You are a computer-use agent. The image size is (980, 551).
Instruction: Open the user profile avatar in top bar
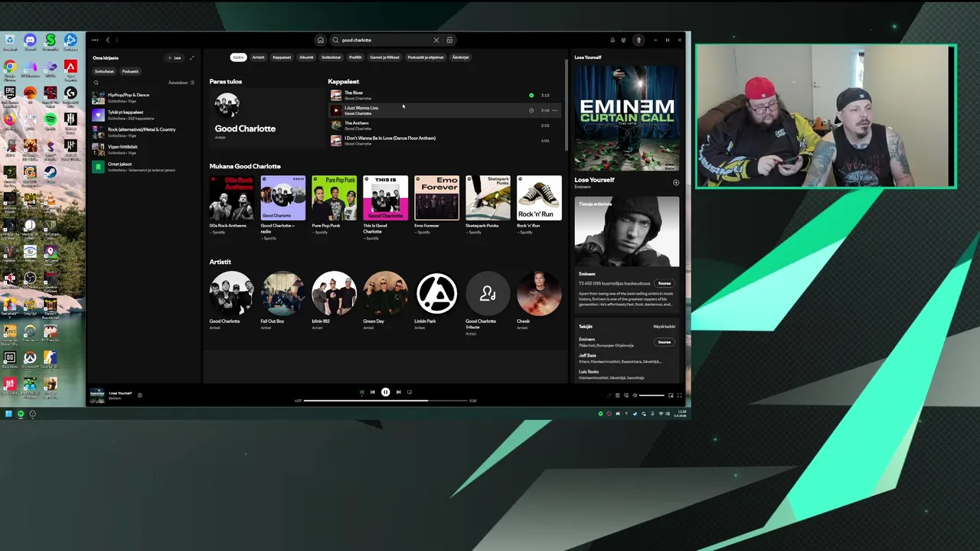tap(639, 40)
